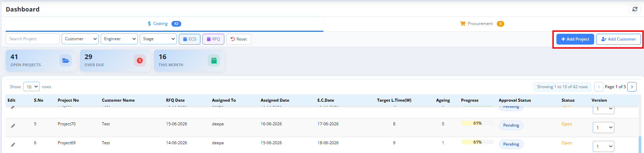Click the Reset button
Screen dimensions: 644x153
tap(239, 39)
